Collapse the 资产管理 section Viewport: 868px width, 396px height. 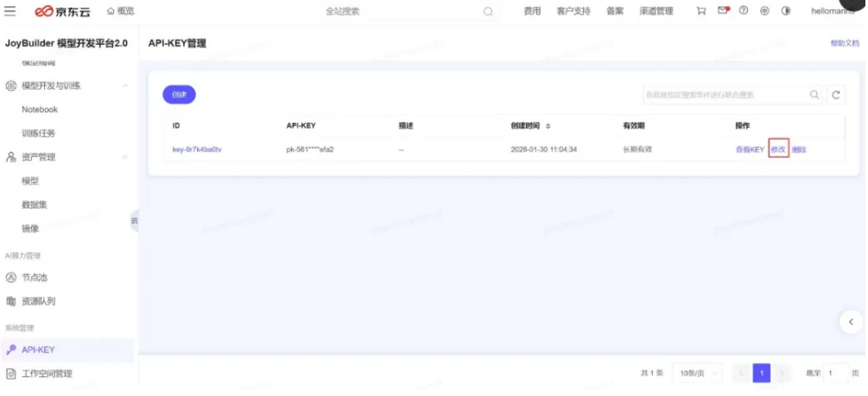[x=125, y=157]
